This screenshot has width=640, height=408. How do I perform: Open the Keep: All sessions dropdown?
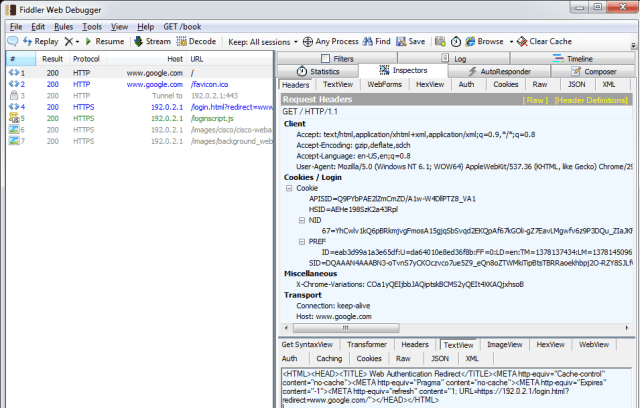tap(262, 42)
